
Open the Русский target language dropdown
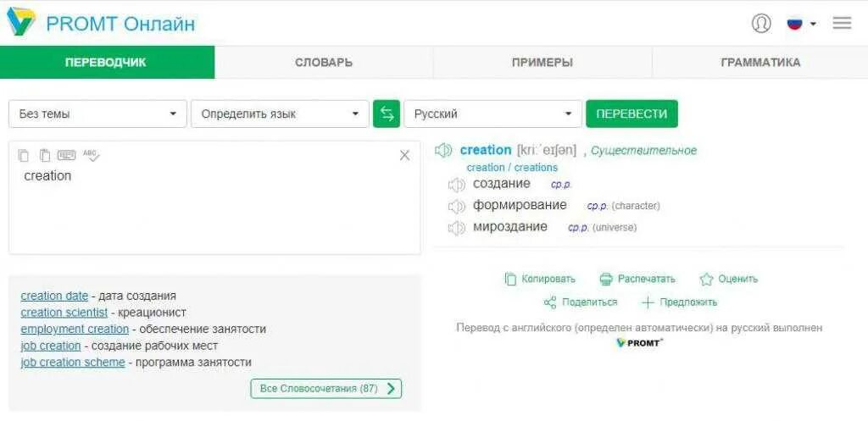(x=493, y=114)
